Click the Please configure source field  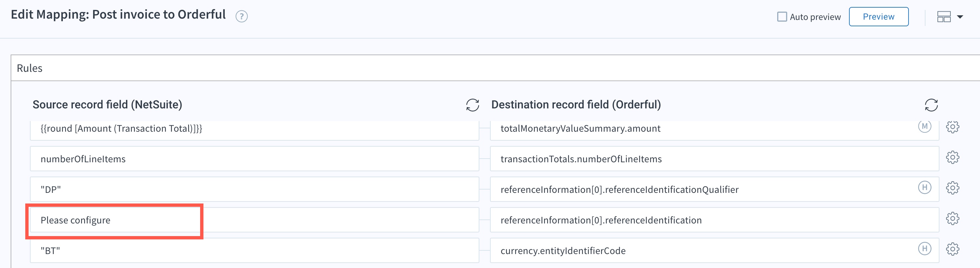pyautogui.click(x=254, y=220)
